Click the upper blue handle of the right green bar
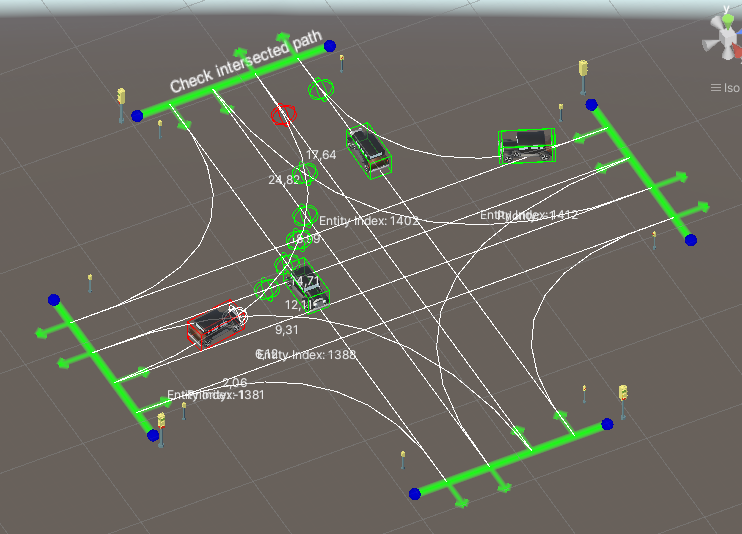The image size is (742, 534). 591,105
